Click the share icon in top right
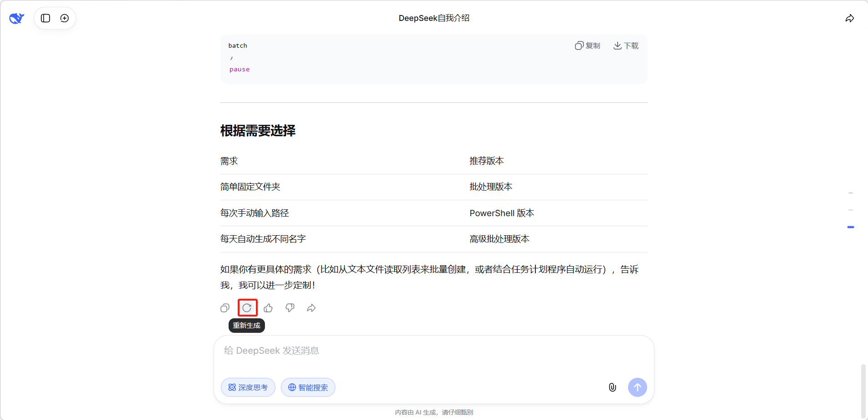 coord(849,18)
